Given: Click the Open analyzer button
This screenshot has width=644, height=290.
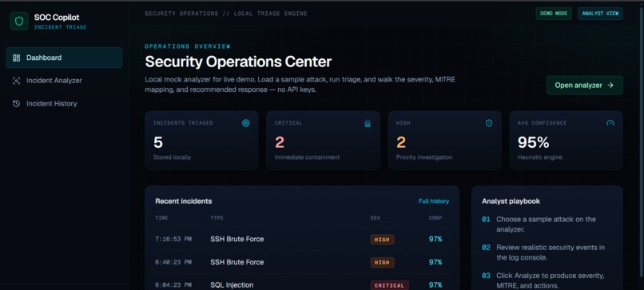Looking at the screenshot, I should pos(584,85).
